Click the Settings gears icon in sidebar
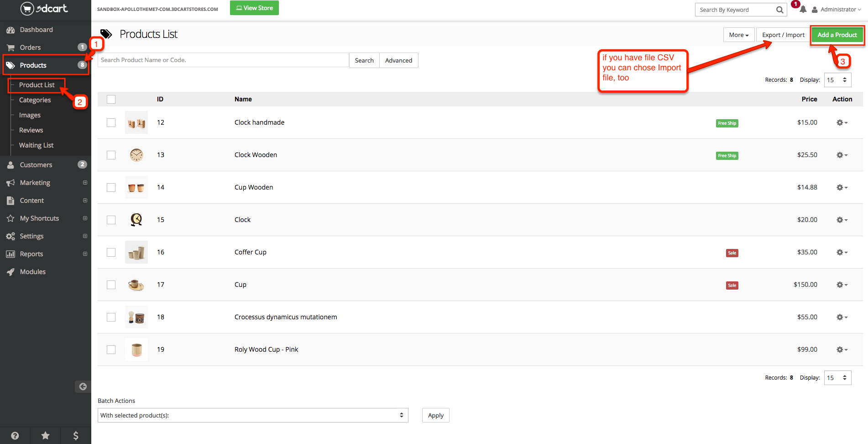 click(10, 236)
